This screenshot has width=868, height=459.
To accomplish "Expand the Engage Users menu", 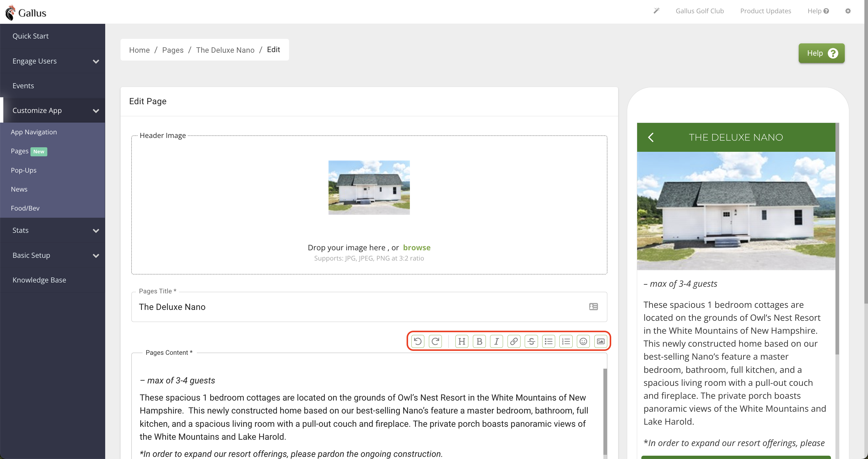I will click(x=52, y=61).
